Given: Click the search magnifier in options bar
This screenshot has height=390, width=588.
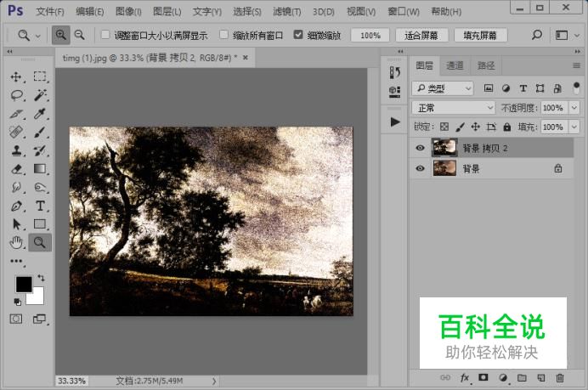Looking at the screenshot, I should (537, 35).
